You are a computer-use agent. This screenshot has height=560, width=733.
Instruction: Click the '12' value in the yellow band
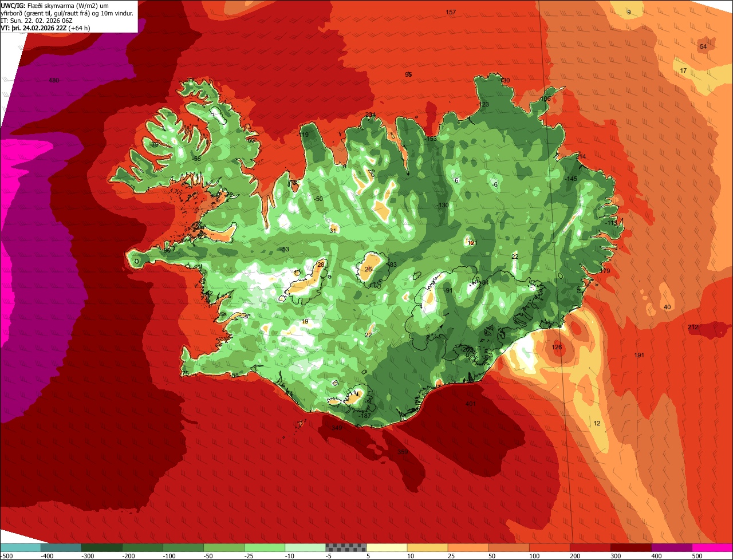click(x=597, y=423)
